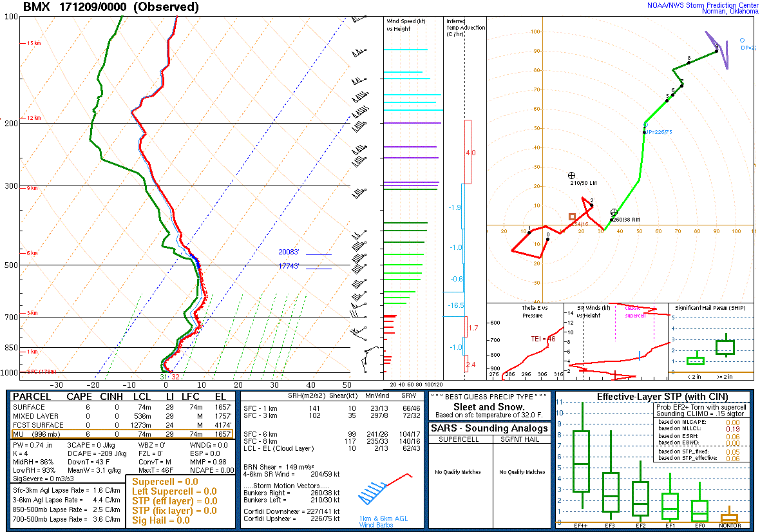The image size is (760, 532).
Task: Select the 210/30 LM storm motion marker
Action: click(571, 175)
